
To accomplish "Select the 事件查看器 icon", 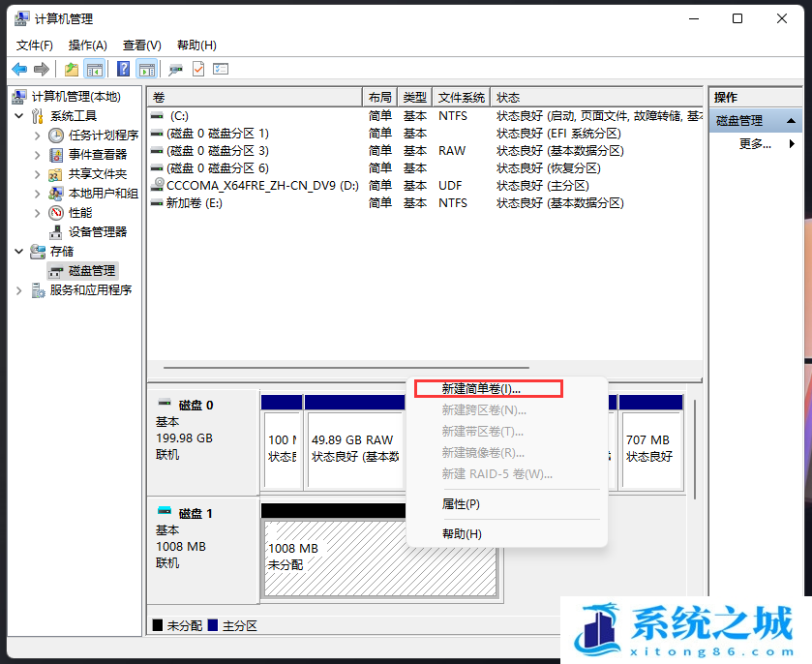I will pos(56,154).
